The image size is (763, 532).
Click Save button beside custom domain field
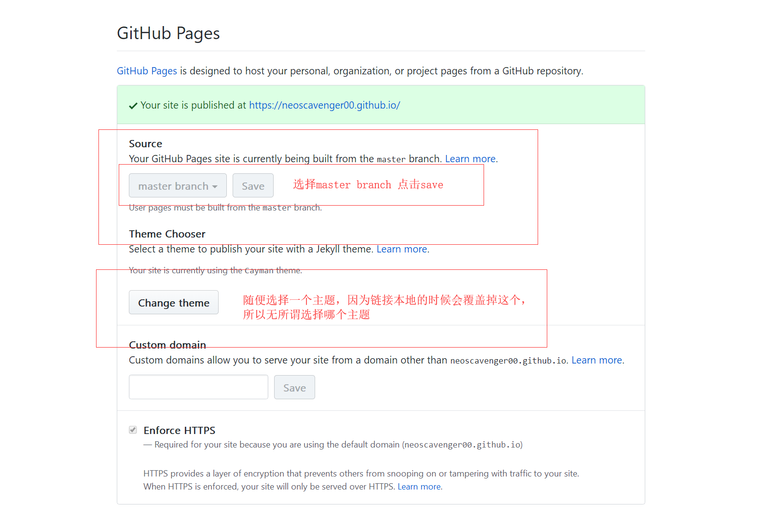294,388
